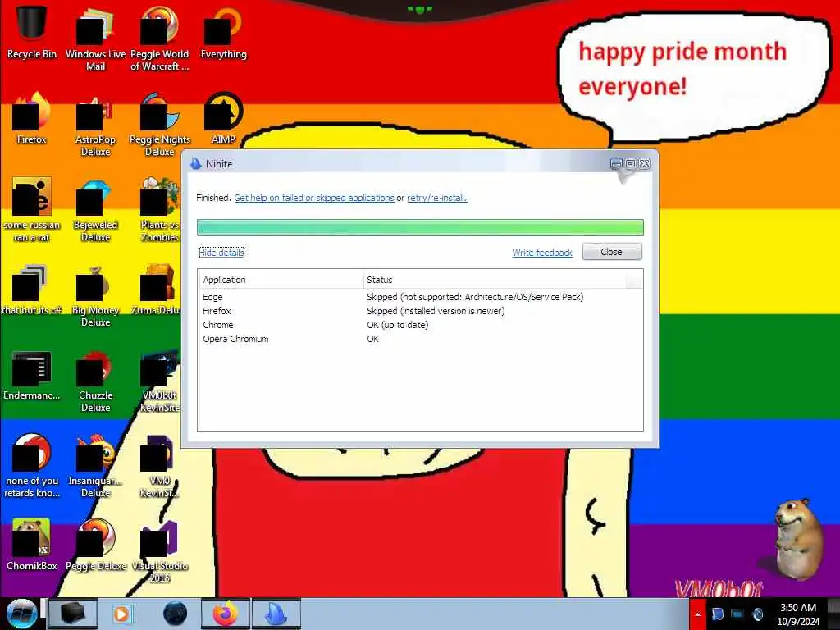Open Peggle Nights Deluxe desktop icon
The image size is (840, 630).
(x=160, y=125)
